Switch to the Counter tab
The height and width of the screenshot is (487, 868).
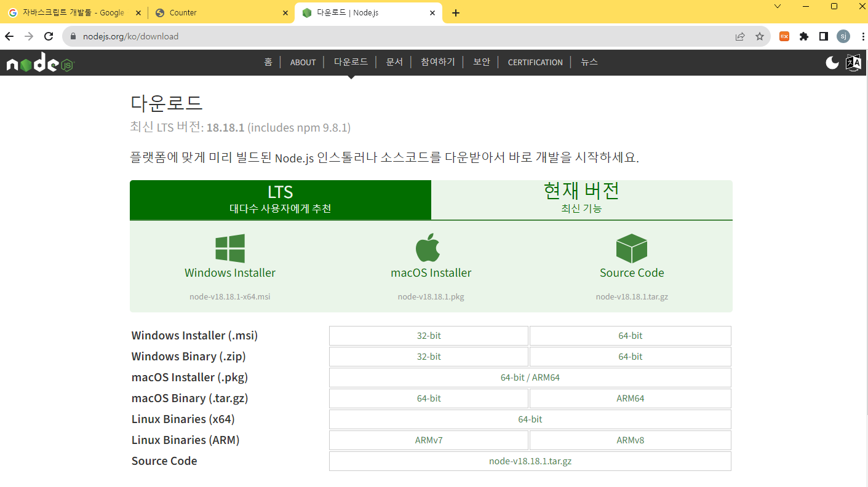point(221,12)
